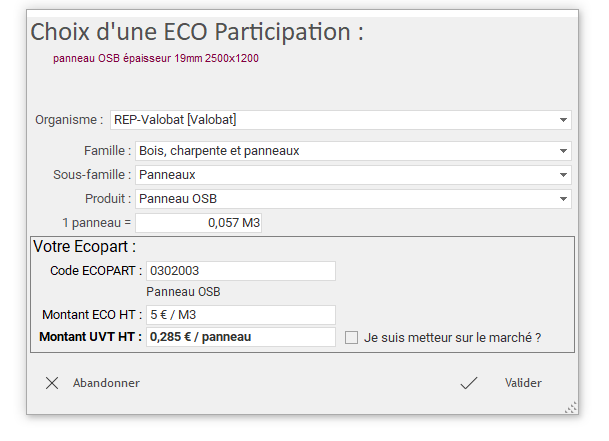Expand the Famille dropdown arrow

click(563, 151)
